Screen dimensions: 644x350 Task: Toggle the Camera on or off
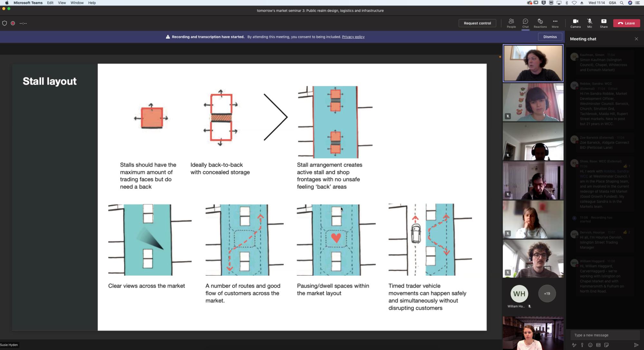(575, 23)
